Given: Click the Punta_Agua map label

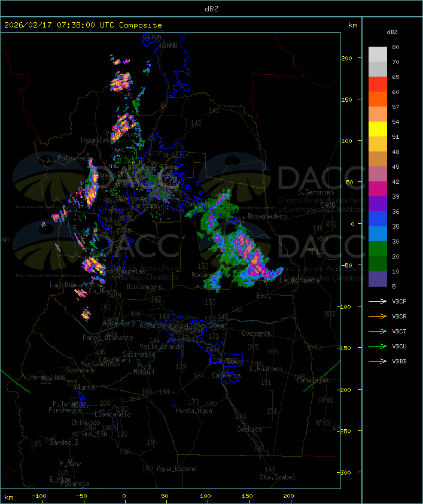Looking at the screenshot, I should coord(194,411).
